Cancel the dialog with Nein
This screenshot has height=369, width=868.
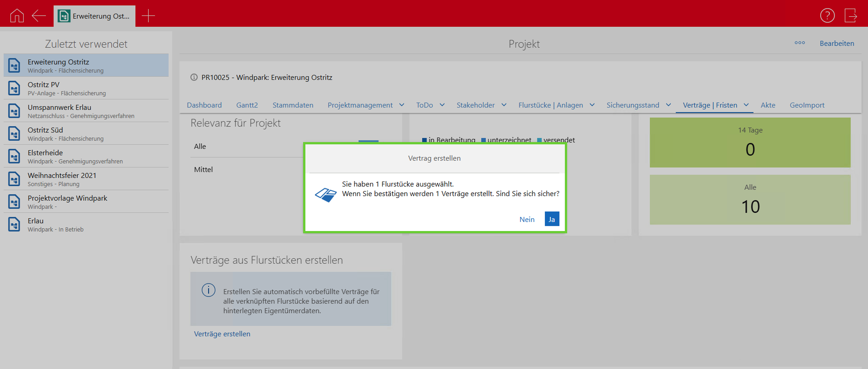click(x=527, y=219)
